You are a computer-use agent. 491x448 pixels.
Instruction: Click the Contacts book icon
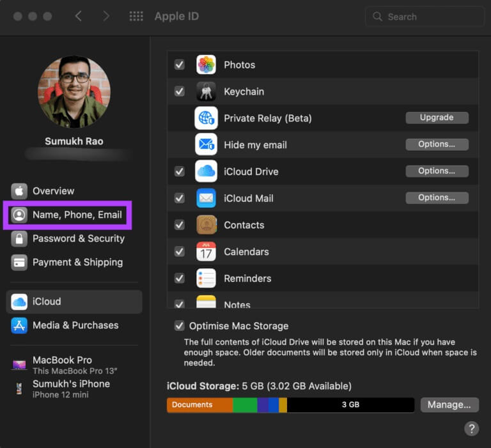point(206,225)
